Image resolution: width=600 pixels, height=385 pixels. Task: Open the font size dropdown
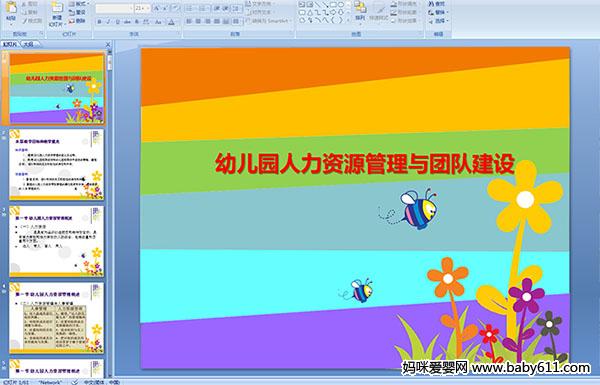point(148,8)
